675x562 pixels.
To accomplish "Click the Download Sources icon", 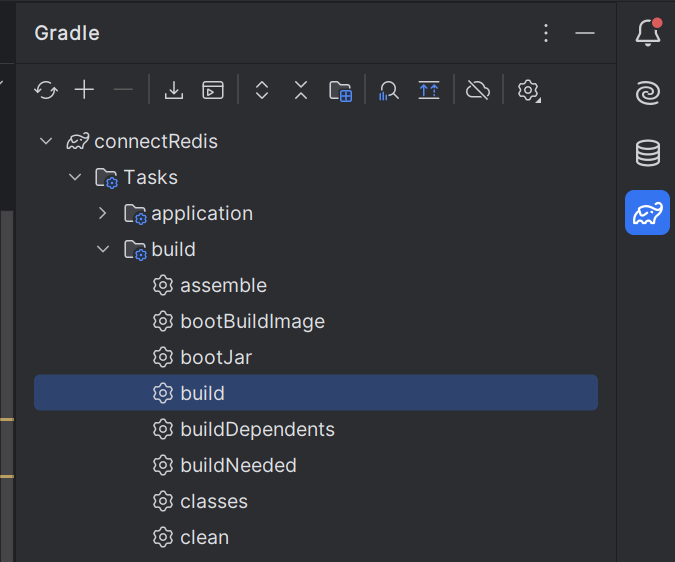I will click(x=174, y=90).
